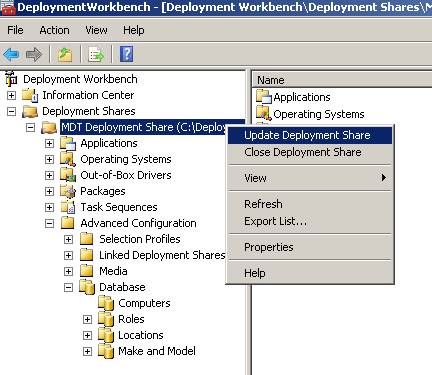Expand the Linked Deployment Shares node

68,255
